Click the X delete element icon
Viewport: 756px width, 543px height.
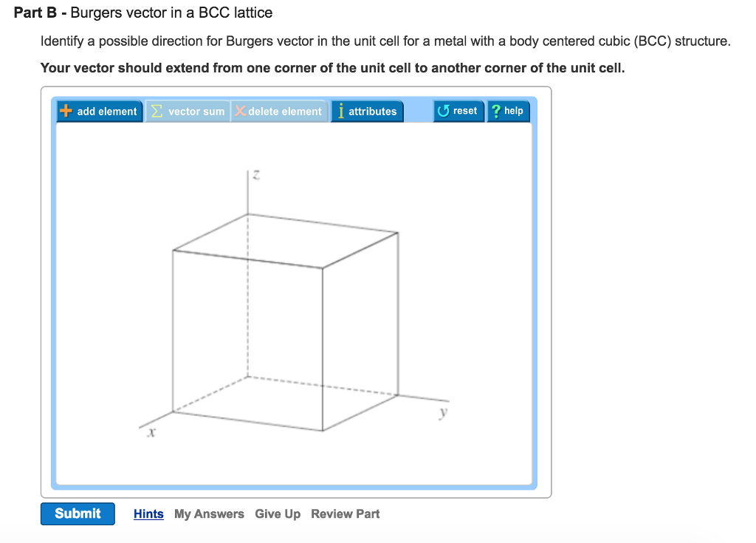click(x=240, y=111)
